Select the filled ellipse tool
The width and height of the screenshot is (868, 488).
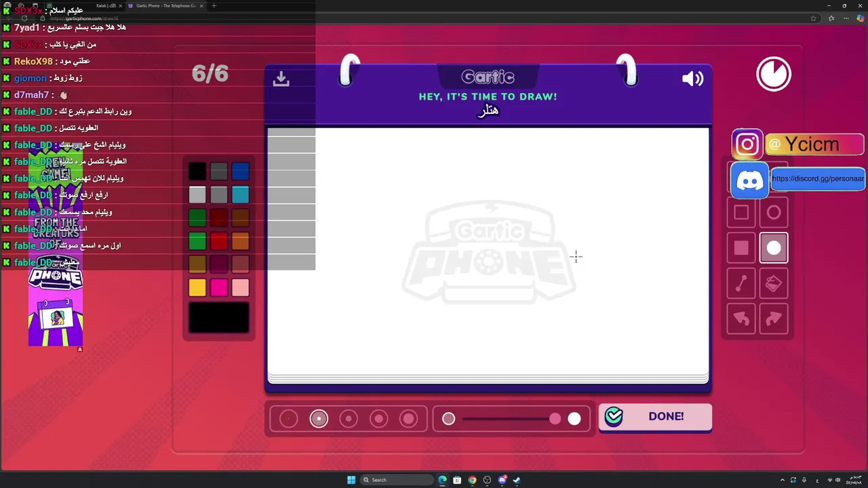(774, 248)
